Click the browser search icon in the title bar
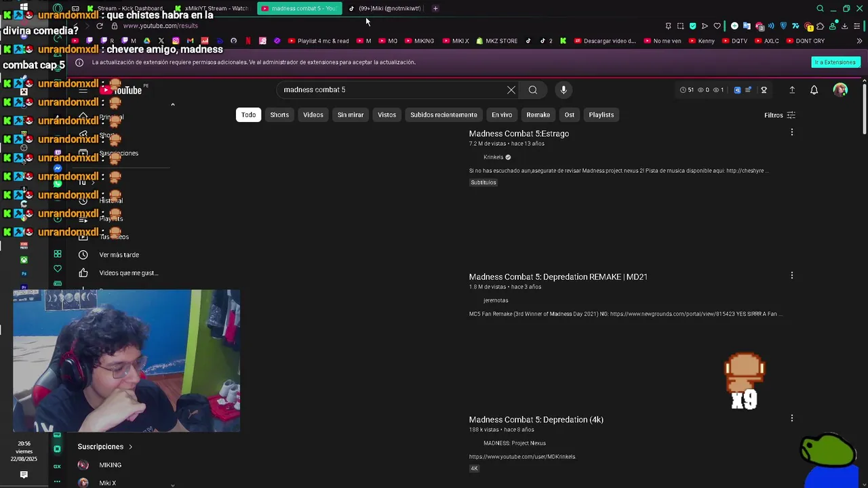 tap(820, 8)
